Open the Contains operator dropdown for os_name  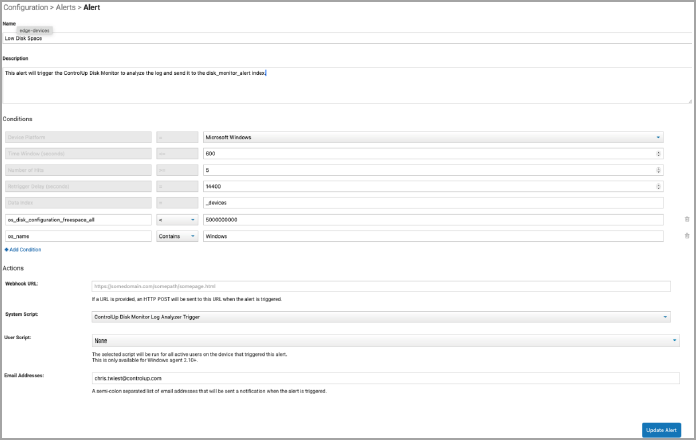[x=175, y=236]
